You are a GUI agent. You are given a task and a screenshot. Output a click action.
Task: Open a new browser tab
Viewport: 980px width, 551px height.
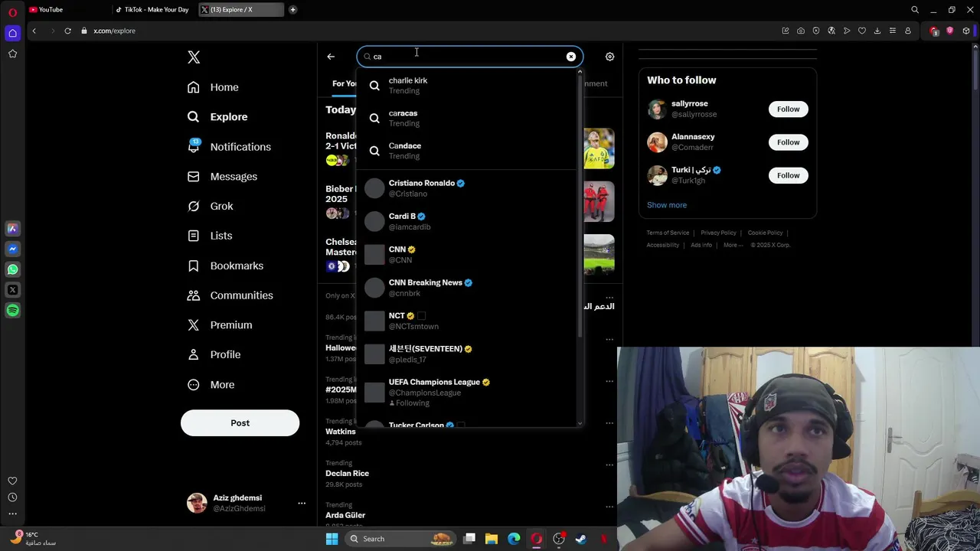coord(292,10)
